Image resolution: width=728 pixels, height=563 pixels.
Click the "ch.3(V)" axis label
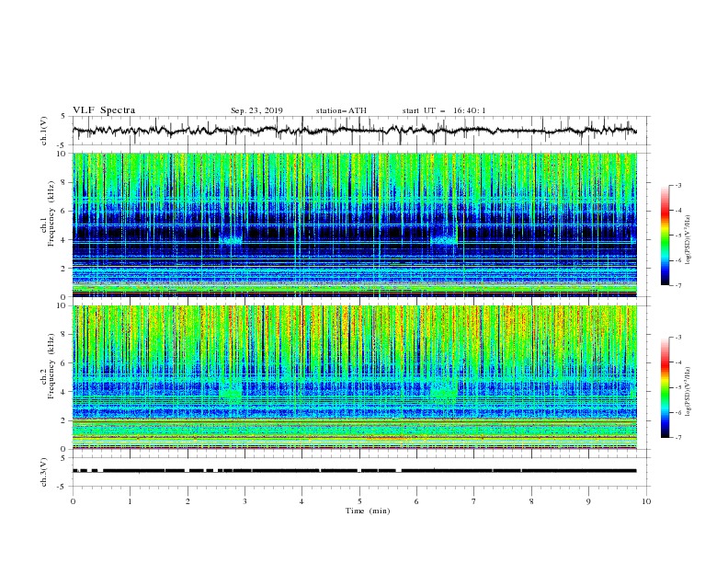coord(44,472)
